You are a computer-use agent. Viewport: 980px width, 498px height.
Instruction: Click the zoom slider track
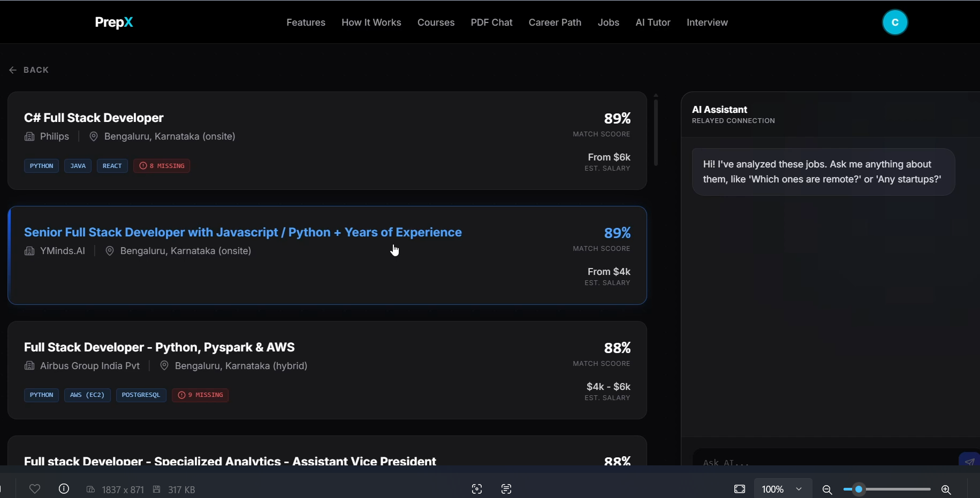click(887, 489)
